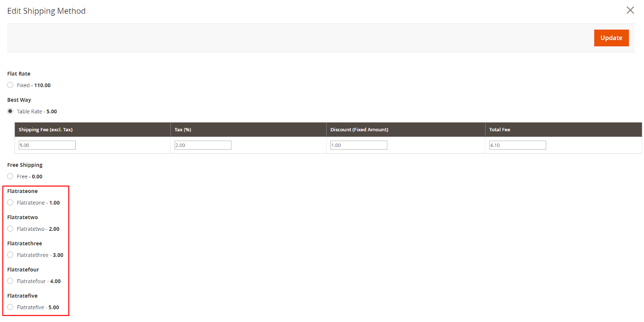Click the orange Update button
Screen dimensions: 644x322
coord(611,38)
